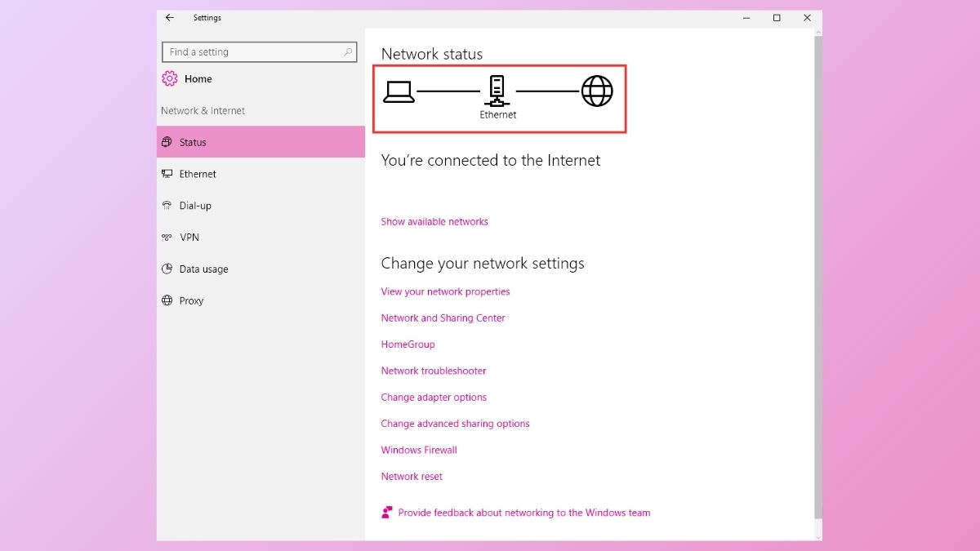Click the Ethernet adapter icon in the network diagram

pos(496,91)
